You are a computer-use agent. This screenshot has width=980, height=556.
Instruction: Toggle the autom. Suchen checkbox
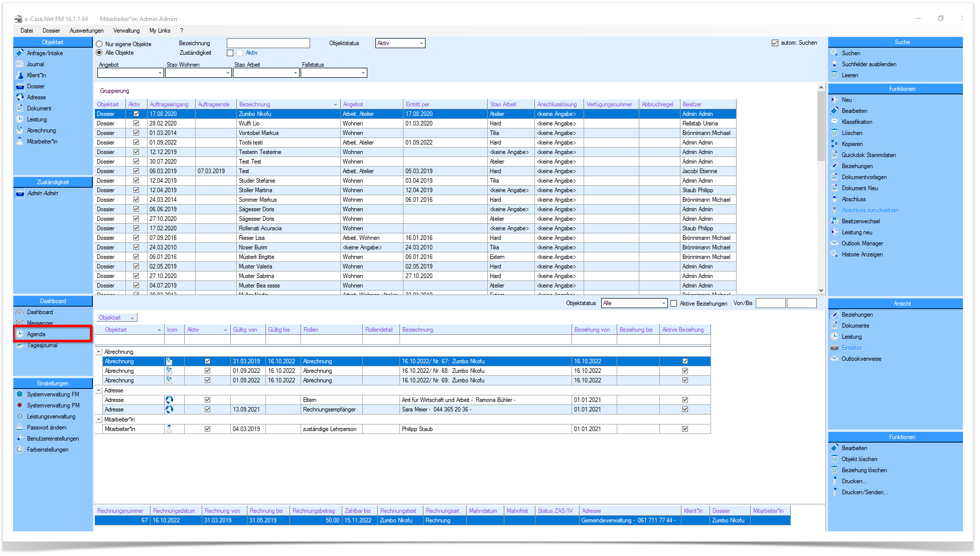point(775,43)
